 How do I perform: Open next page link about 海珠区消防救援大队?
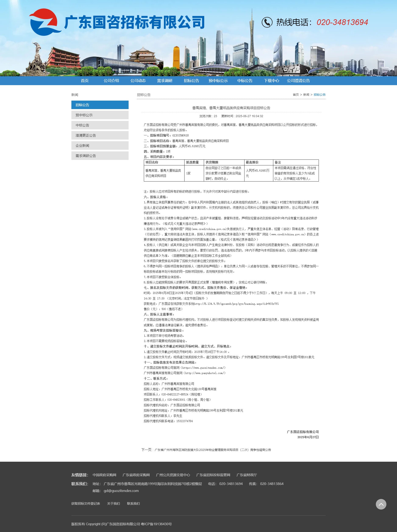(212, 450)
